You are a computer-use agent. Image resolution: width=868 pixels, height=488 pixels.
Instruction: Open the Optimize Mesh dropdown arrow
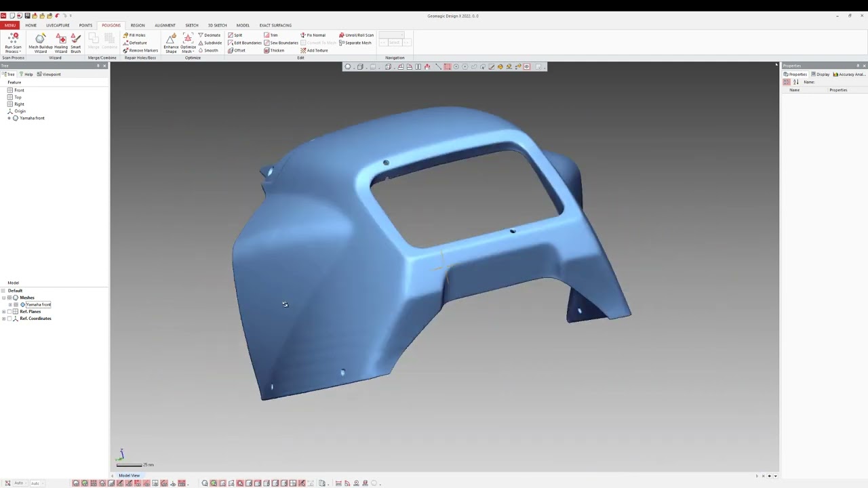click(x=193, y=52)
